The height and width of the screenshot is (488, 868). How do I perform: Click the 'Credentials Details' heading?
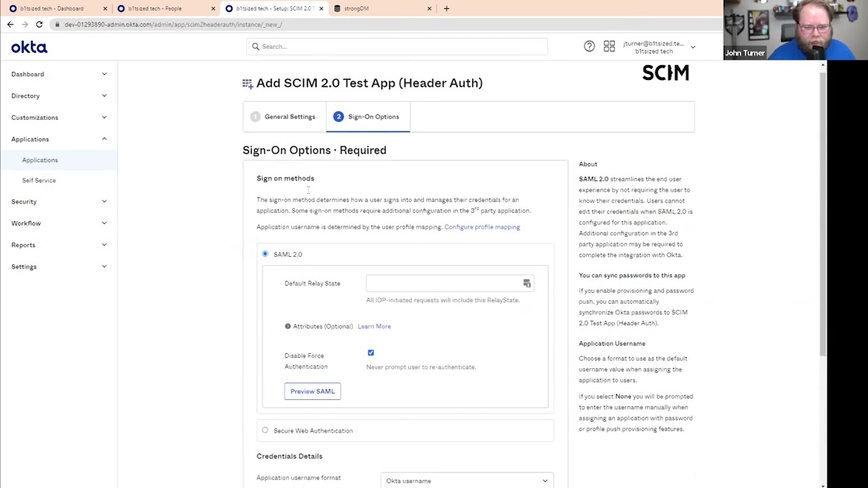pyautogui.click(x=290, y=456)
